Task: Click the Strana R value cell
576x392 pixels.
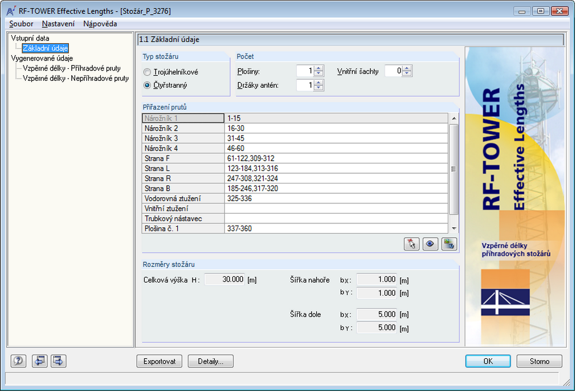Action: click(x=336, y=178)
